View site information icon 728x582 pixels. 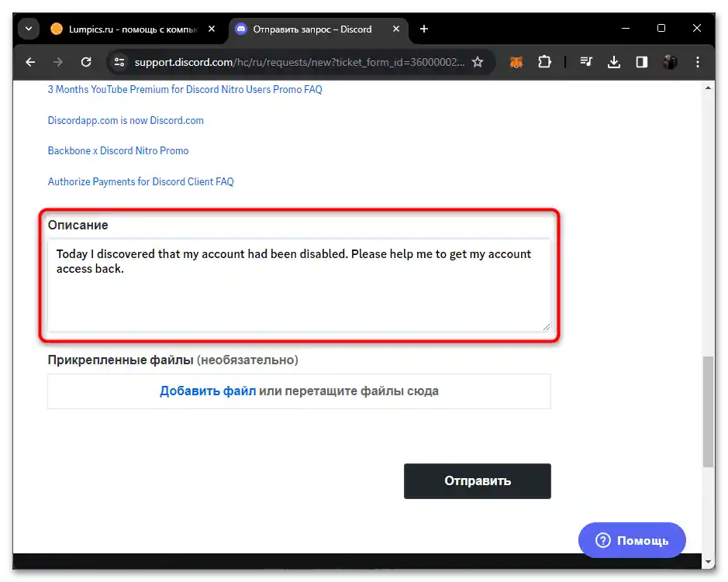(119, 62)
